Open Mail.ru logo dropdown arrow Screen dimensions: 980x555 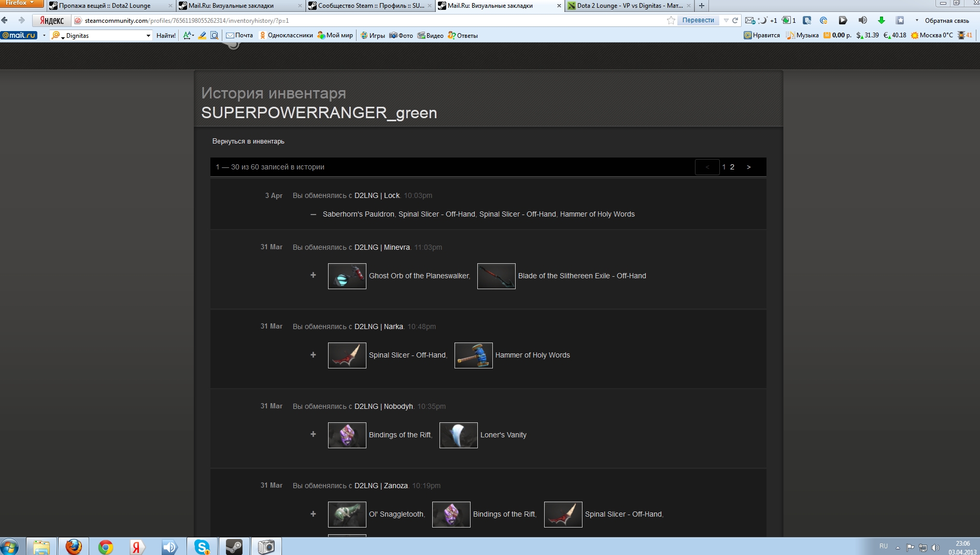click(x=44, y=35)
